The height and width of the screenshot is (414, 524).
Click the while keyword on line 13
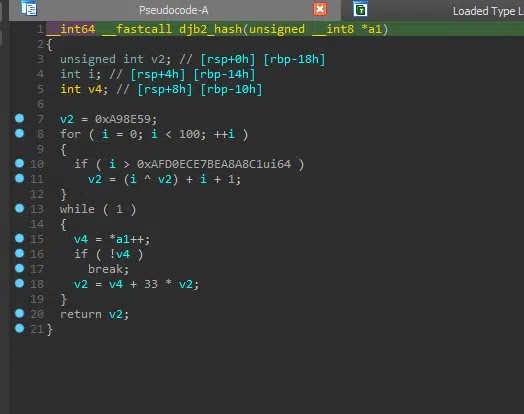tap(78, 209)
